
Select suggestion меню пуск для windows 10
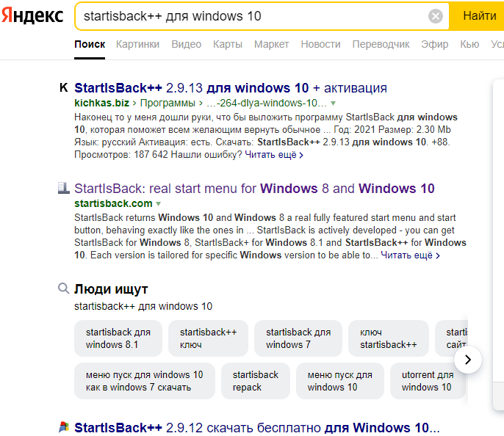pos(339,381)
